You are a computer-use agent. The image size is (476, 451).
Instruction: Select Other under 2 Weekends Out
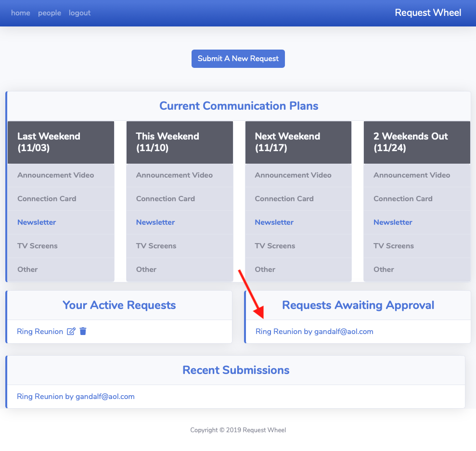[x=384, y=270]
